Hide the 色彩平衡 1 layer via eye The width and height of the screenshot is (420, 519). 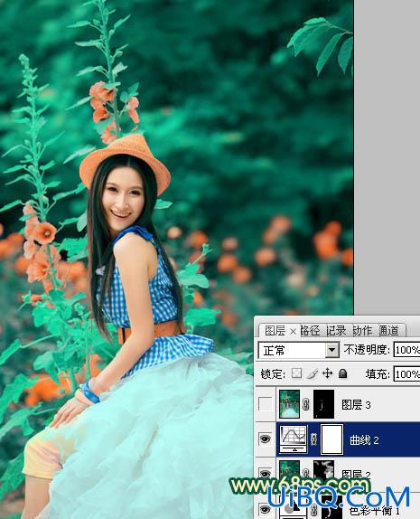tap(266, 509)
